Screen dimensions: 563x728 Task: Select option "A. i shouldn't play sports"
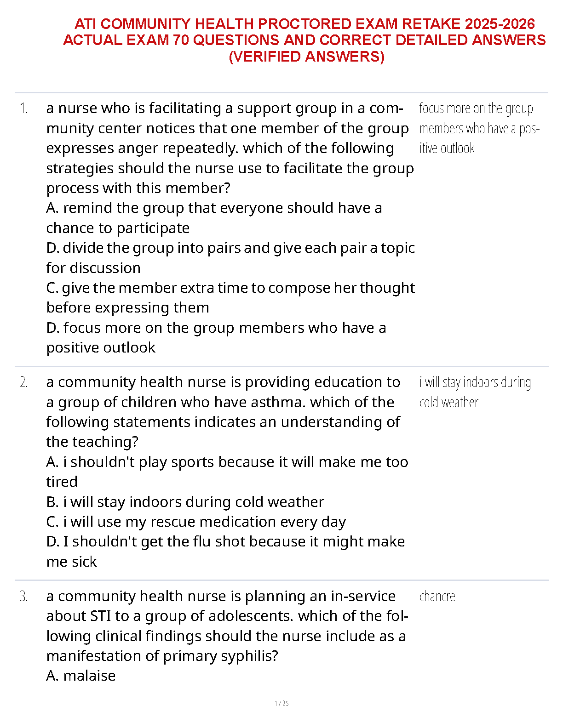[227, 472]
